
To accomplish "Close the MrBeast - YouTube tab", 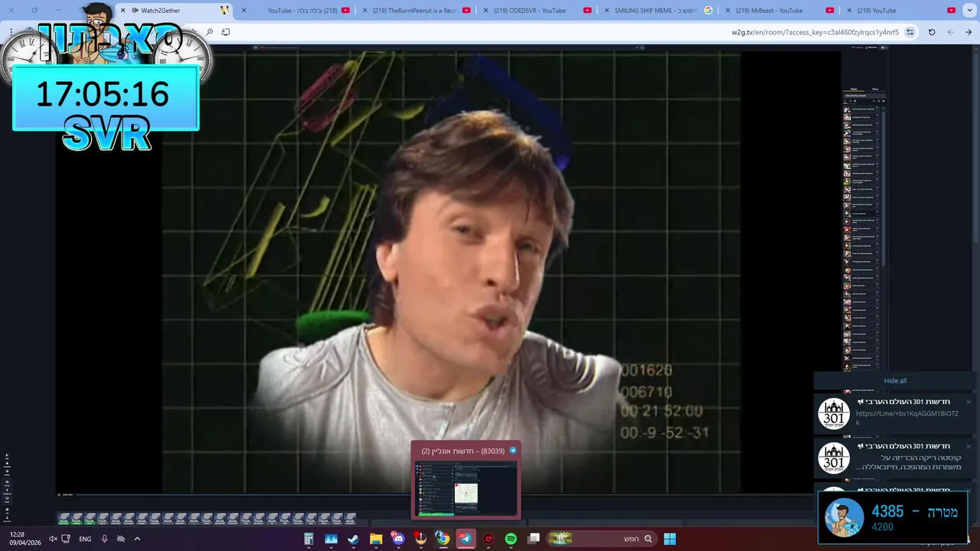I will tap(728, 11).
